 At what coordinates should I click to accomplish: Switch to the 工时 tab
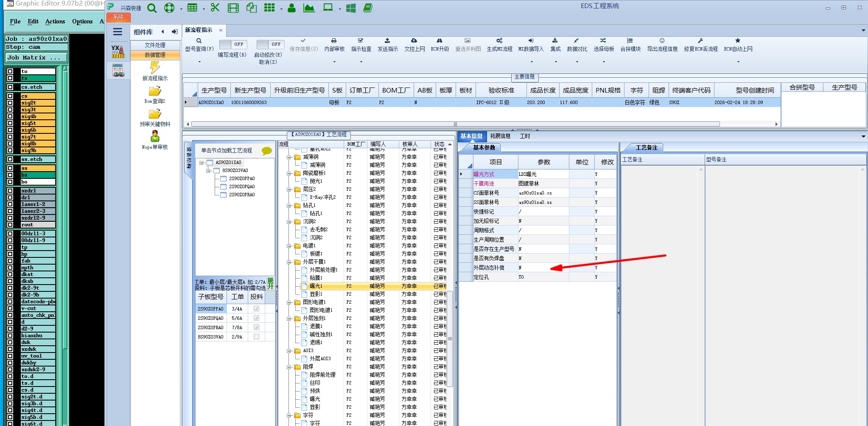pos(525,136)
